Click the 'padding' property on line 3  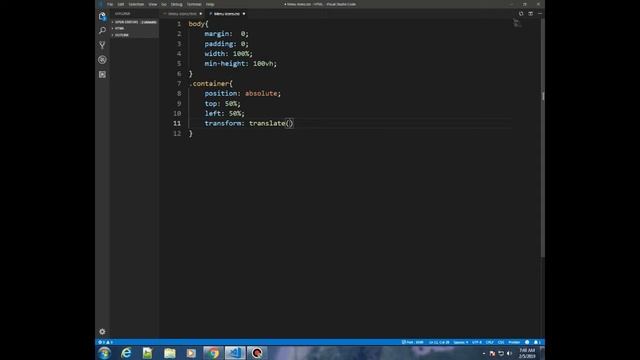click(218, 44)
